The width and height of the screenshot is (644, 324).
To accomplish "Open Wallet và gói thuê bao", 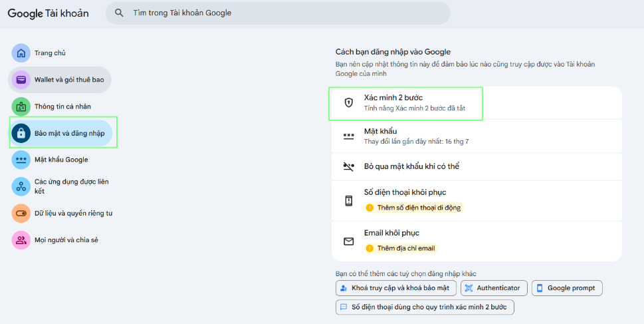I will pyautogui.click(x=60, y=80).
